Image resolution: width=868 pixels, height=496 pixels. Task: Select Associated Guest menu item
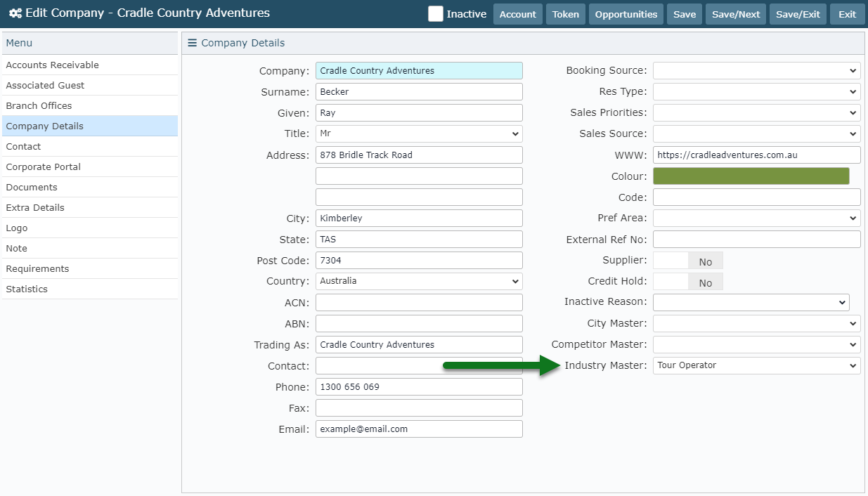90,85
